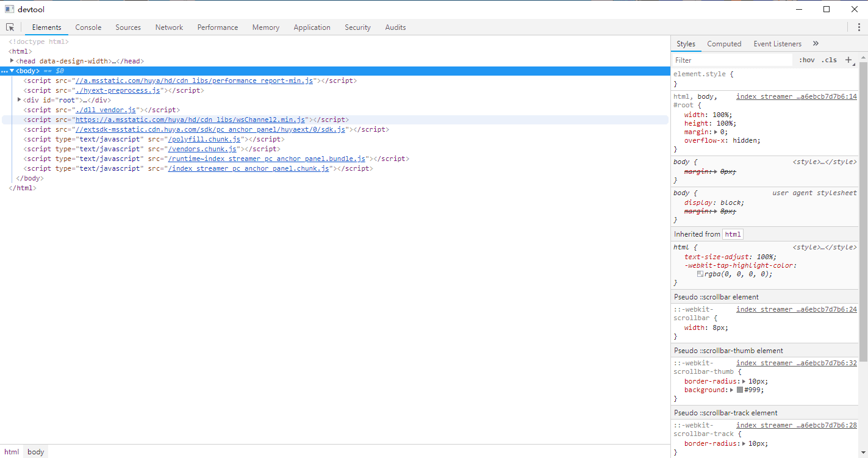
Task: Switch to the Computed styles tab
Action: pyautogui.click(x=724, y=44)
